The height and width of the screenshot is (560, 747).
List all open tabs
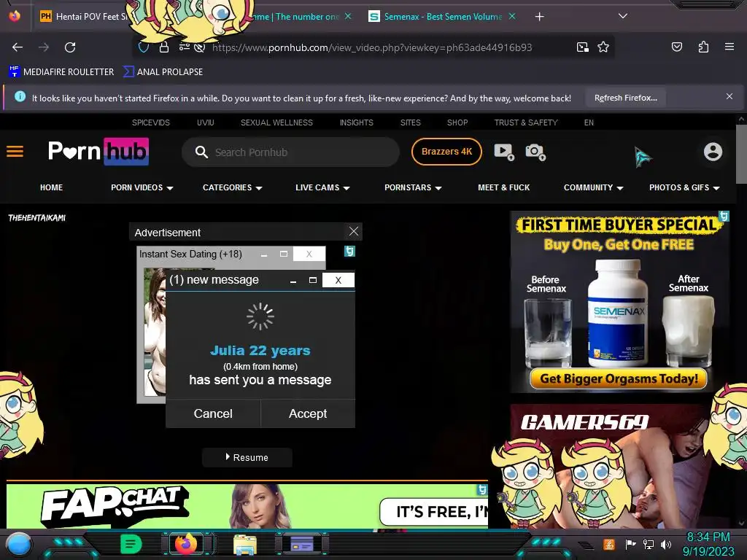pos(622,16)
